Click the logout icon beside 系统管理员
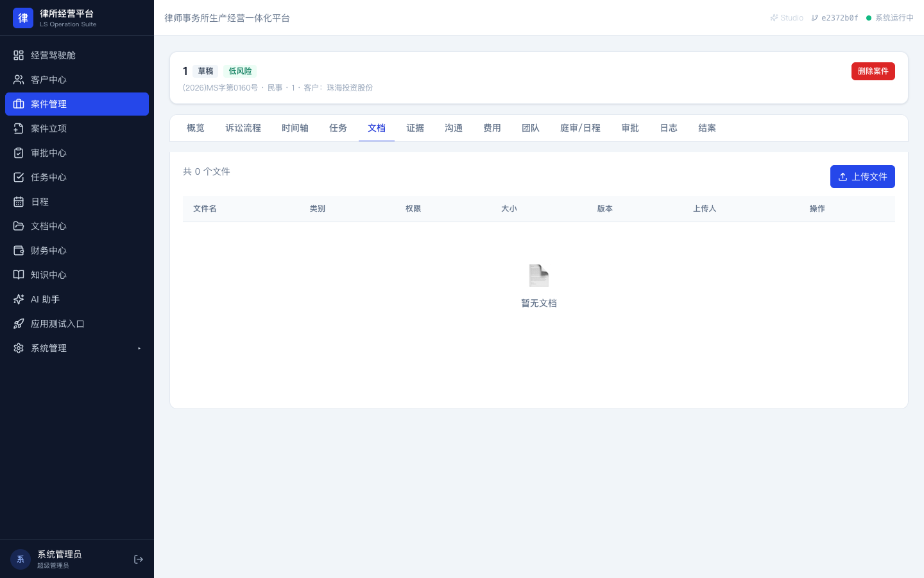The width and height of the screenshot is (924, 578). 139,559
